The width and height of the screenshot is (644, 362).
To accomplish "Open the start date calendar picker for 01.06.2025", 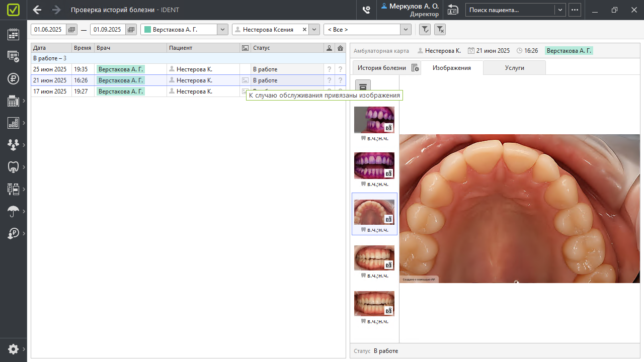I will tap(72, 30).
